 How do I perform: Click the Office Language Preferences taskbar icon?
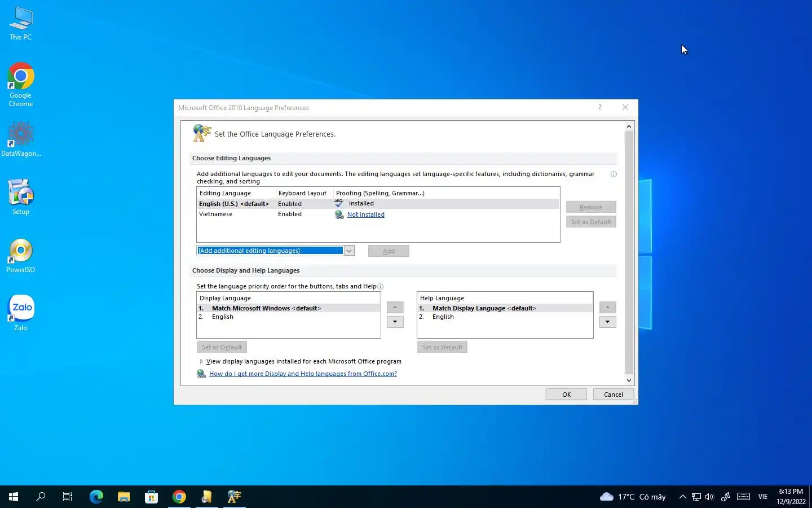[x=234, y=497]
